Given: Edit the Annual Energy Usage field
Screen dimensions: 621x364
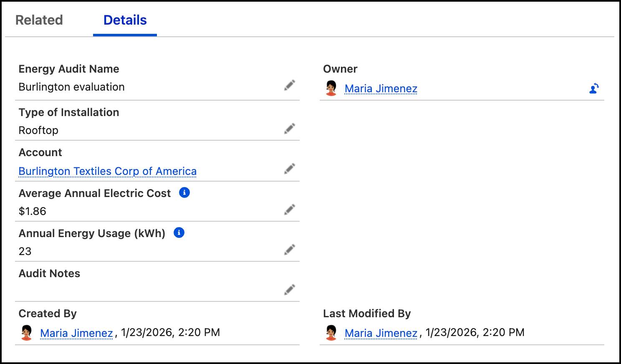Looking at the screenshot, I should [x=290, y=249].
